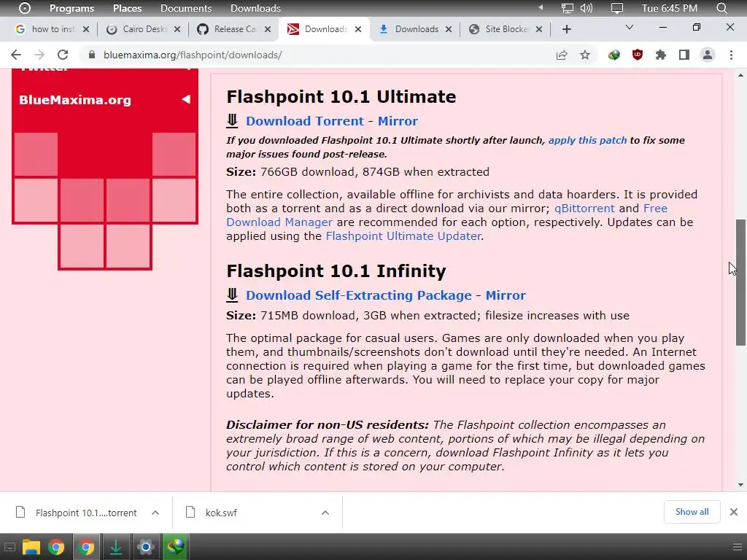This screenshot has height=560, width=747.
Task: Click the Mirror link for Ultimate
Action: (398, 121)
